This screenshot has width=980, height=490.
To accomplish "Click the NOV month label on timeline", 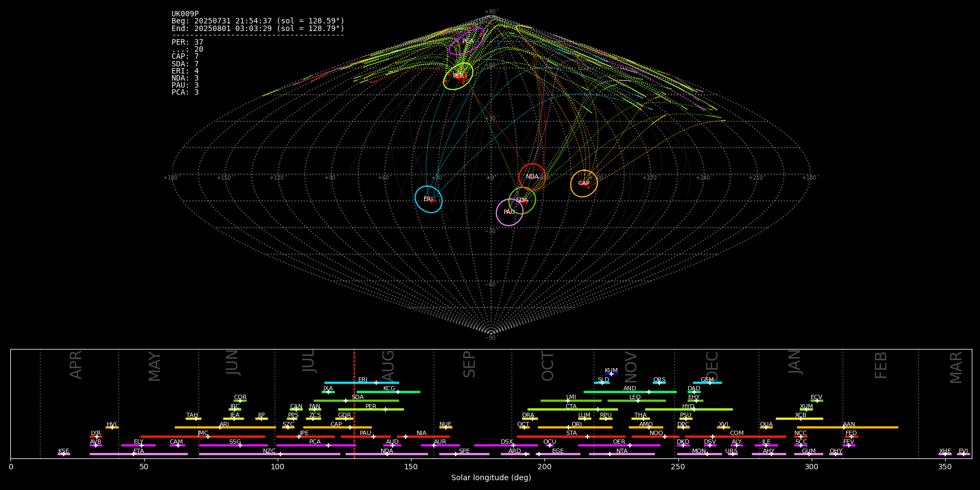I will pyautogui.click(x=630, y=367).
